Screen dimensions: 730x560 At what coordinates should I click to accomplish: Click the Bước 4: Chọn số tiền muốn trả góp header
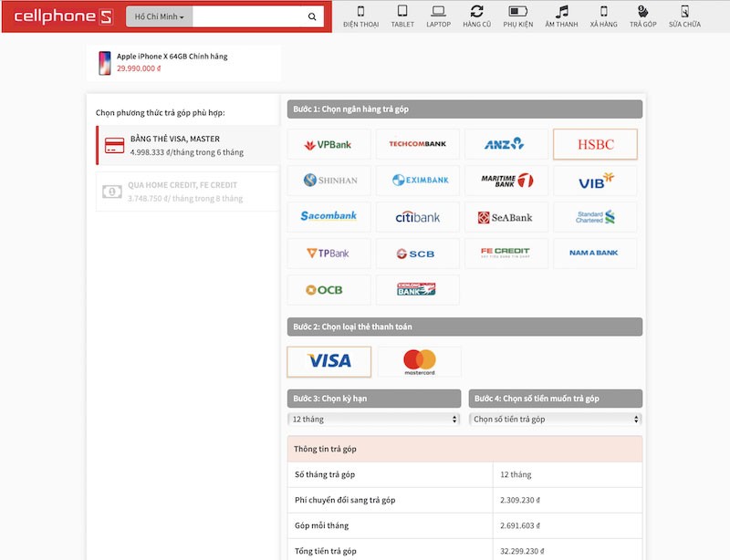click(x=556, y=399)
